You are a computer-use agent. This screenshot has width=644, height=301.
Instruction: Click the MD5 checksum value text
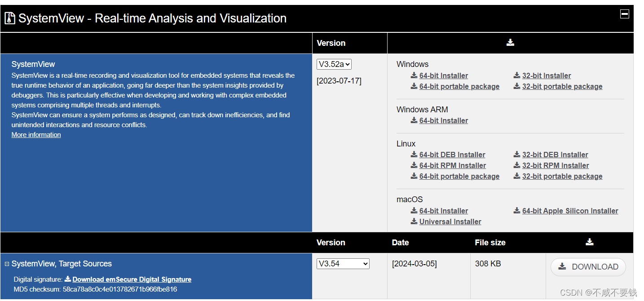click(x=120, y=289)
